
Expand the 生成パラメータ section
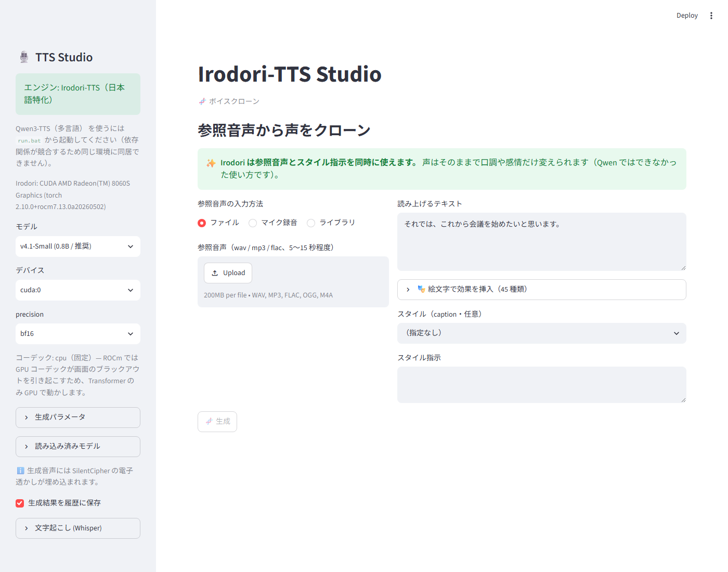pos(78,418)
